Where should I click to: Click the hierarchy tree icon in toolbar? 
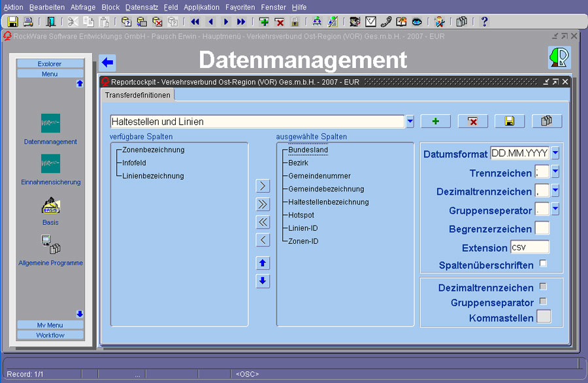click(x=317, y=22)
